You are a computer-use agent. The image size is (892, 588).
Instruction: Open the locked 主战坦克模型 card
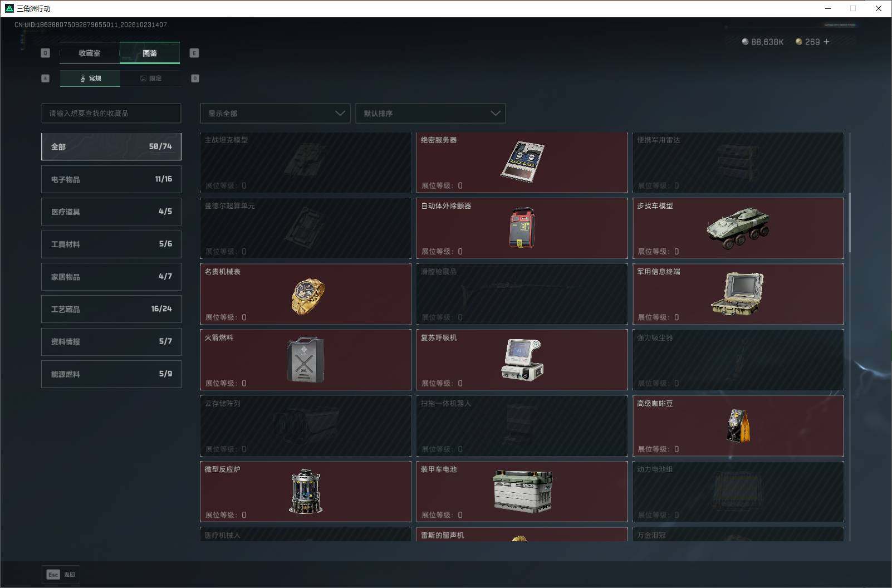click(306, 162)
